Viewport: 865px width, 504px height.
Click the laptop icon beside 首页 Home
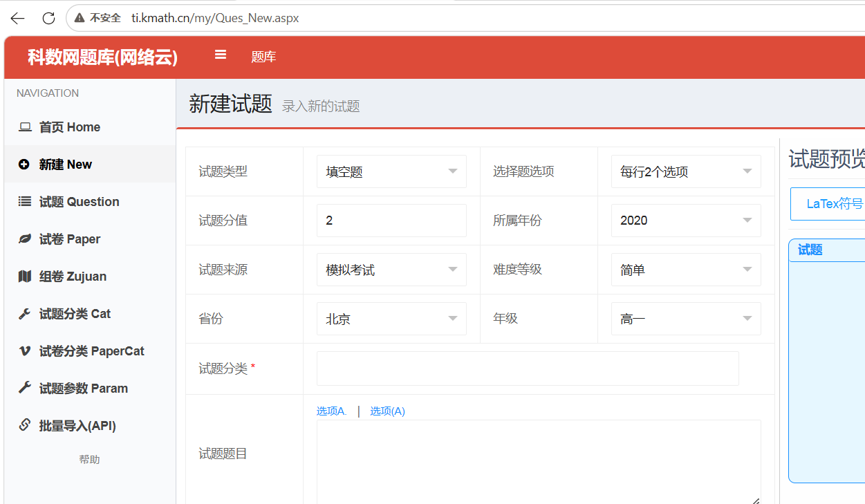[x=25, y=127]
